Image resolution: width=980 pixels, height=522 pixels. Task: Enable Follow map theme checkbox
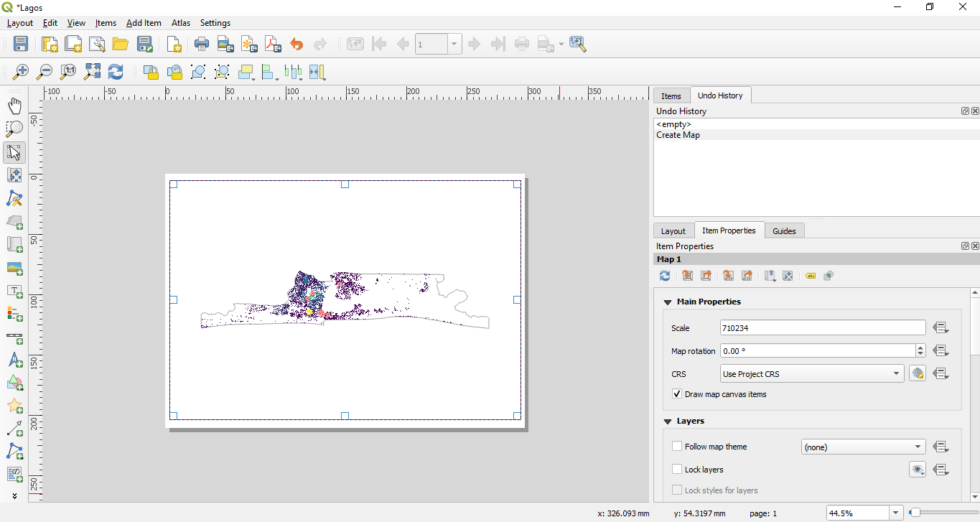click(677, 447)
